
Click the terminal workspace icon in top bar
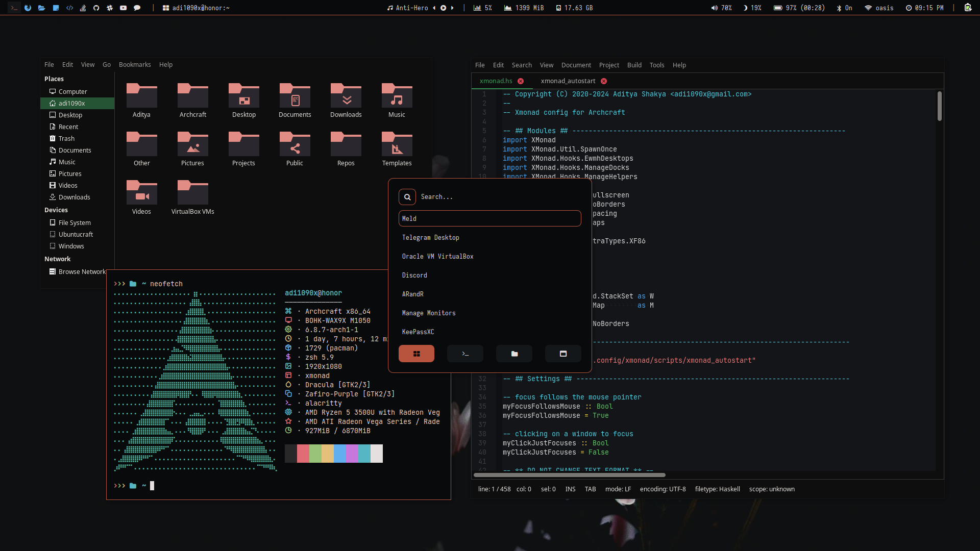tap(14, 8)
